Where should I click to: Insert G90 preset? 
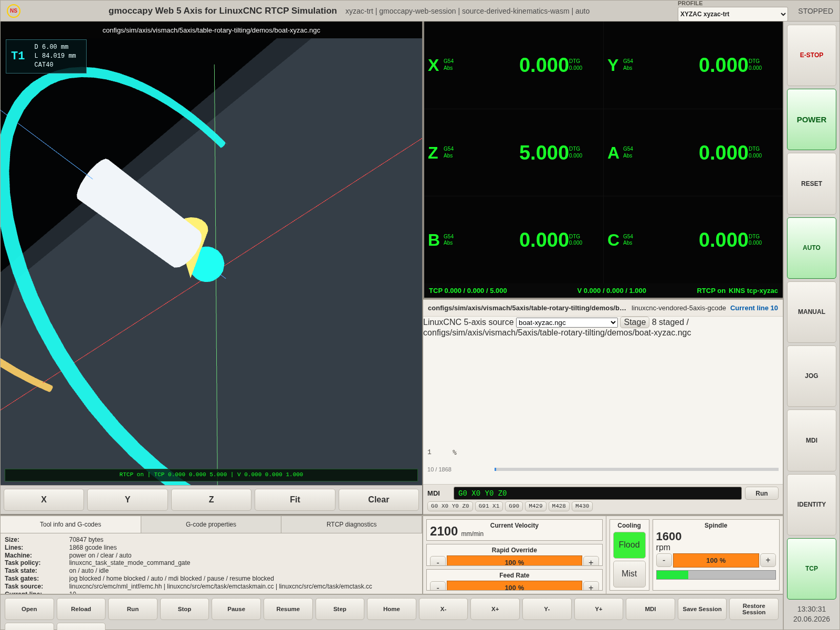(514, 506)
